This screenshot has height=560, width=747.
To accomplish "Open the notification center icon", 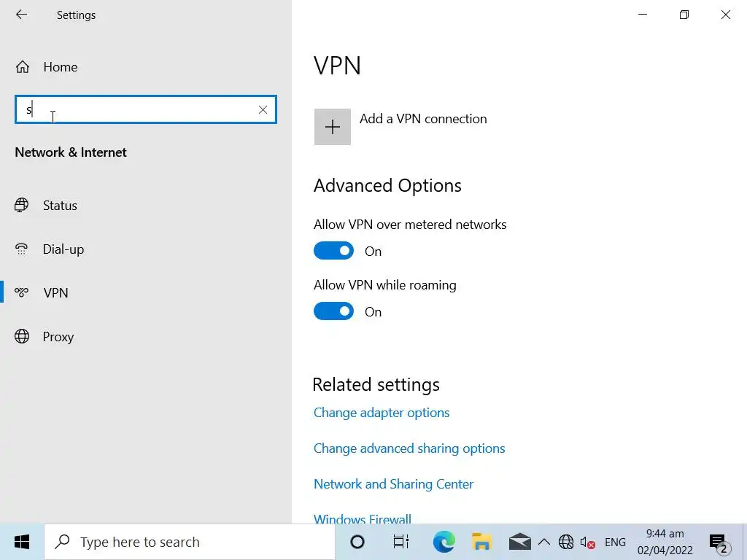I will (719, 542).
